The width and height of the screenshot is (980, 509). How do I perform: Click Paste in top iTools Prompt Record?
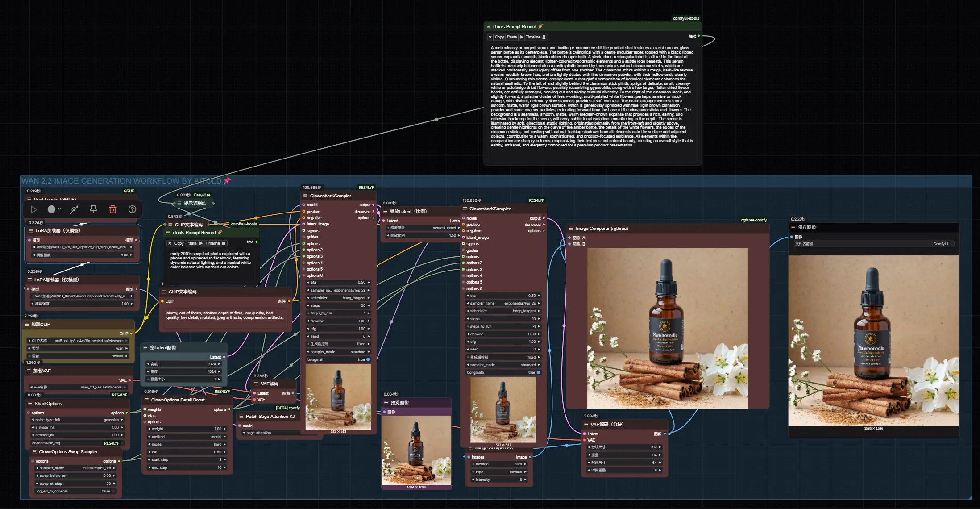(x=512, y=37)
